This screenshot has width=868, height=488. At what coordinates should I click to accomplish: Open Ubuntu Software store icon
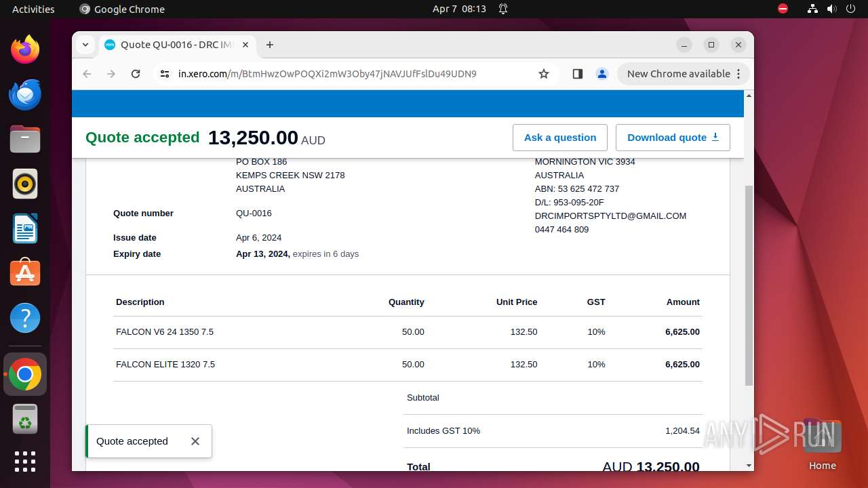coord(25,273)
